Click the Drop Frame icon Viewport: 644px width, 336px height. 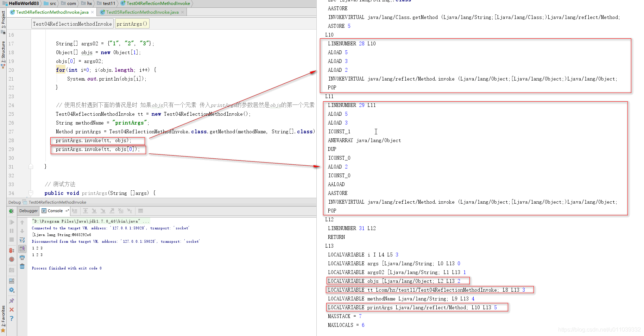121,211
